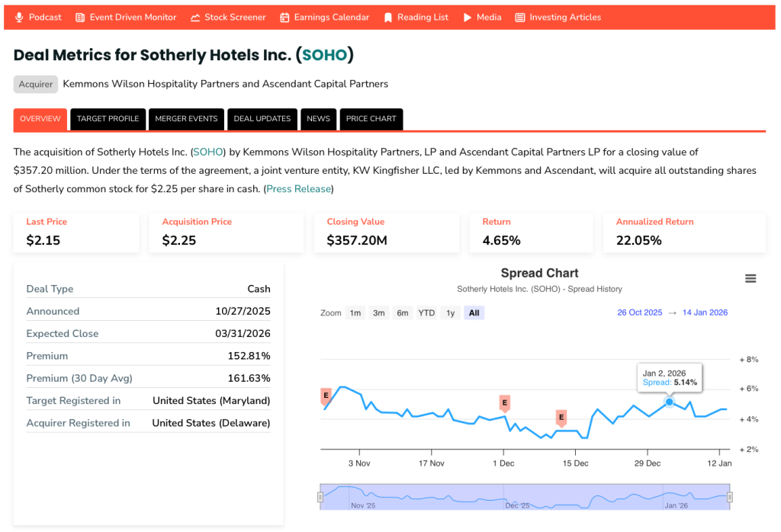
Task: Select the All zoom range button
Action: (474, 312)
